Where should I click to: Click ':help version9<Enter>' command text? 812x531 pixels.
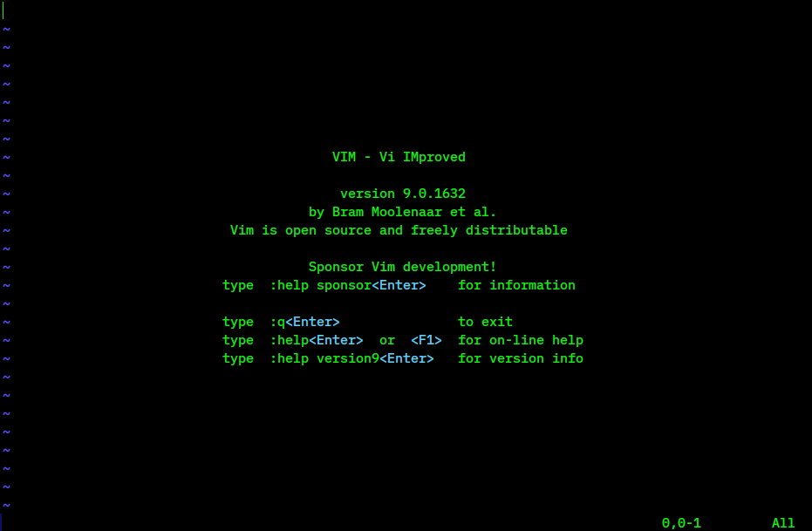point(351,358)
